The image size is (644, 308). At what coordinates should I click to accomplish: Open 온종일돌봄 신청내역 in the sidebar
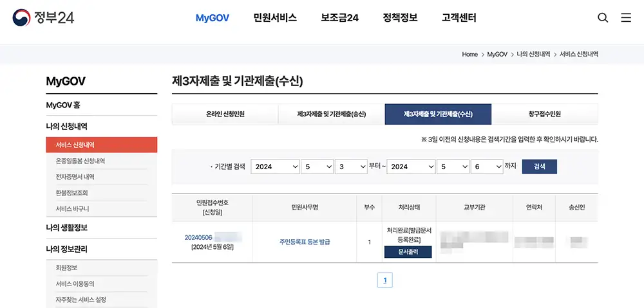tap(80, 161)
